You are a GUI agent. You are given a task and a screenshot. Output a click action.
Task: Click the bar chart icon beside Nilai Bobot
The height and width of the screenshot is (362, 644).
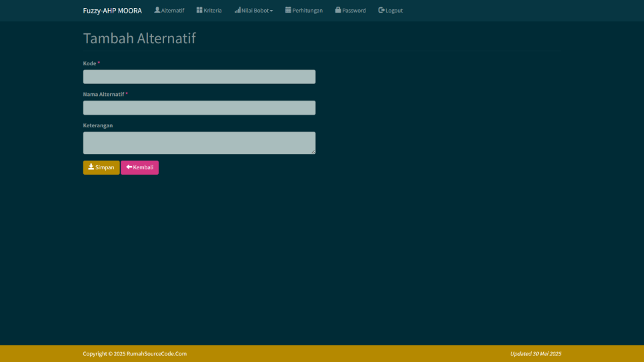(237, 10)
